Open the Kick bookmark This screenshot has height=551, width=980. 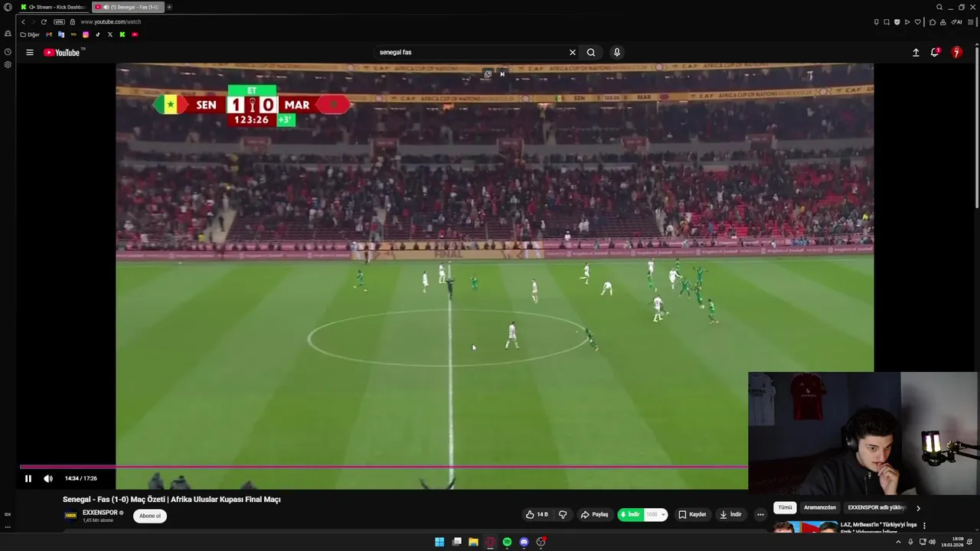pyautogui.click(x=122, y=34)
